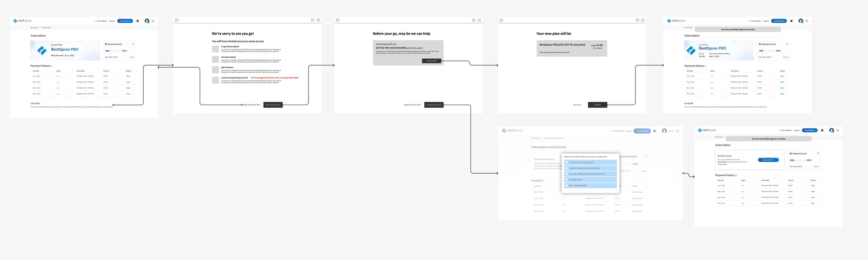Viewport: 868px width, 260px height.
Task: Click the Payment Card edit pencil on the $14.99 pricing page
Action: (x=787, y=44)
